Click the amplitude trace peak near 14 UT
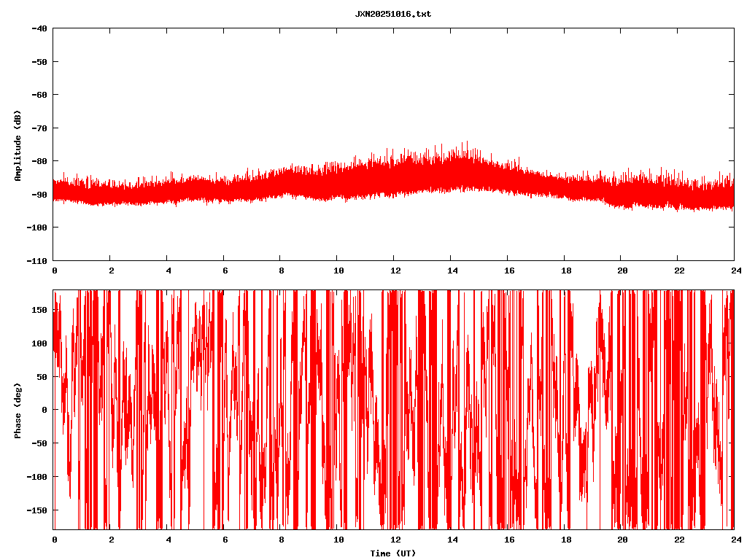 point(465,144)
